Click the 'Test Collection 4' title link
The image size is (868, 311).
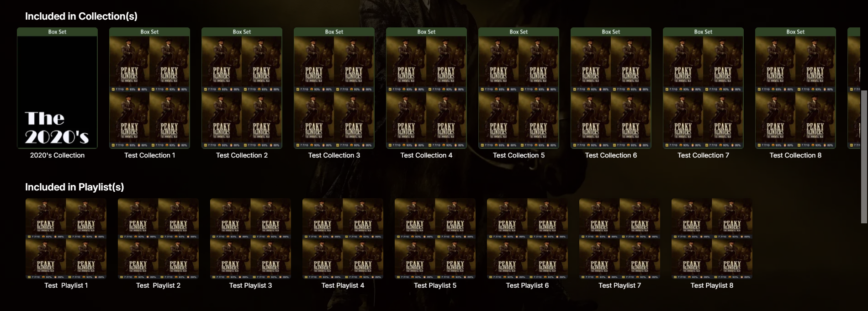[x=426, y=155]
